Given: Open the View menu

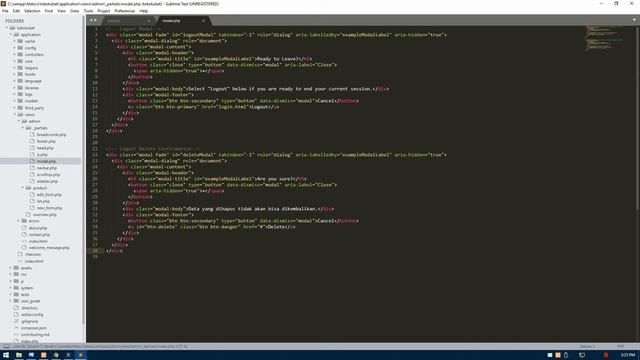Looking at the screenshot, I should [62, 11].
